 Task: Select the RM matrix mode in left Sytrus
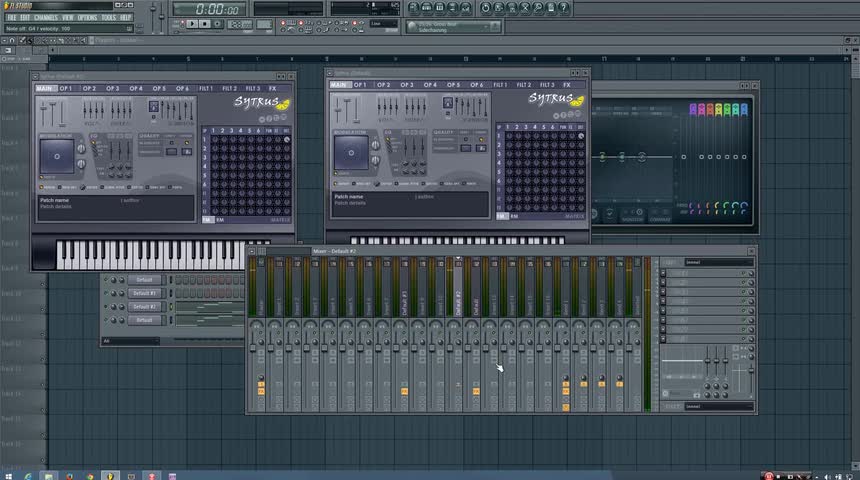220,219
